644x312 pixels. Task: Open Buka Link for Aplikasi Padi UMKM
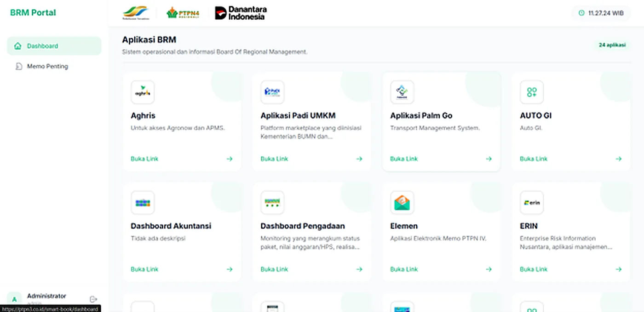coord(274,159)
